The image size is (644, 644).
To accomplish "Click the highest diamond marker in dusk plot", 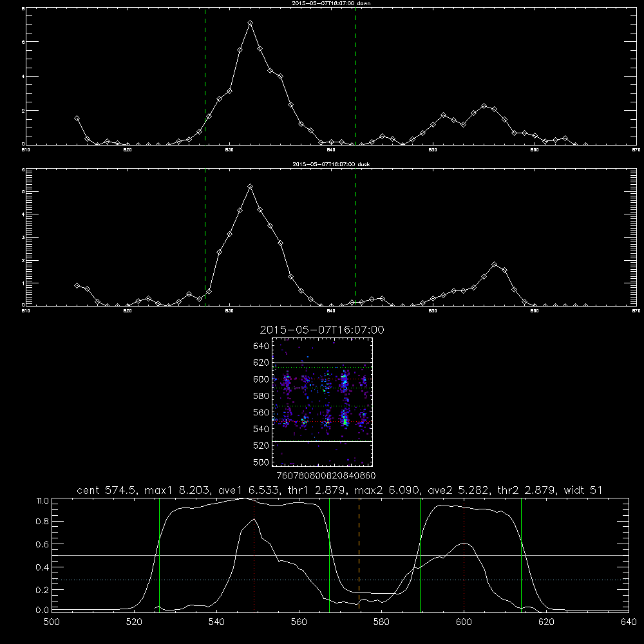I will (250, 187).
